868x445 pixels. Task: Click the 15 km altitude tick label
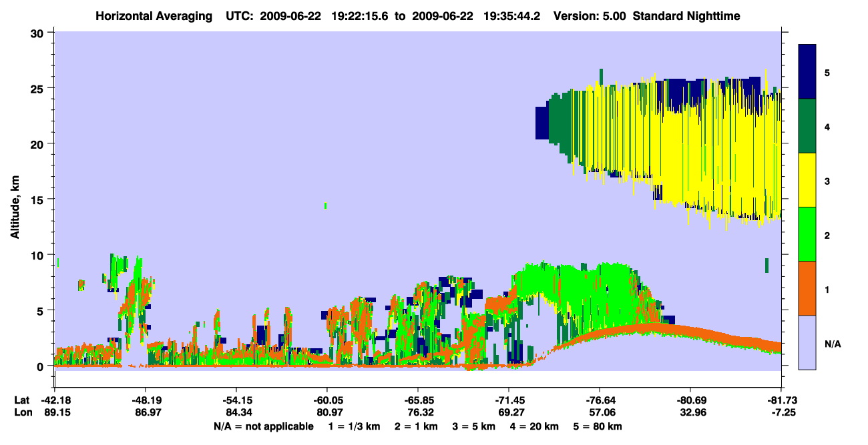(39, 199)
